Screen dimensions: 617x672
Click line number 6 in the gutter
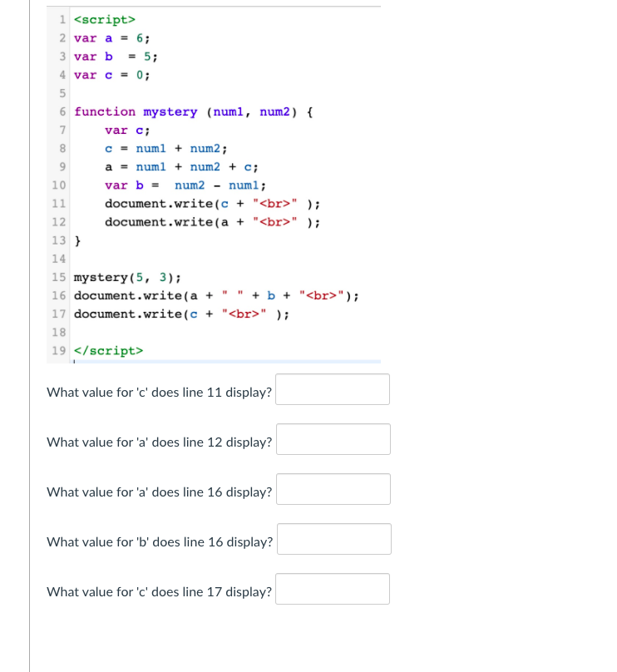[62, 111]
